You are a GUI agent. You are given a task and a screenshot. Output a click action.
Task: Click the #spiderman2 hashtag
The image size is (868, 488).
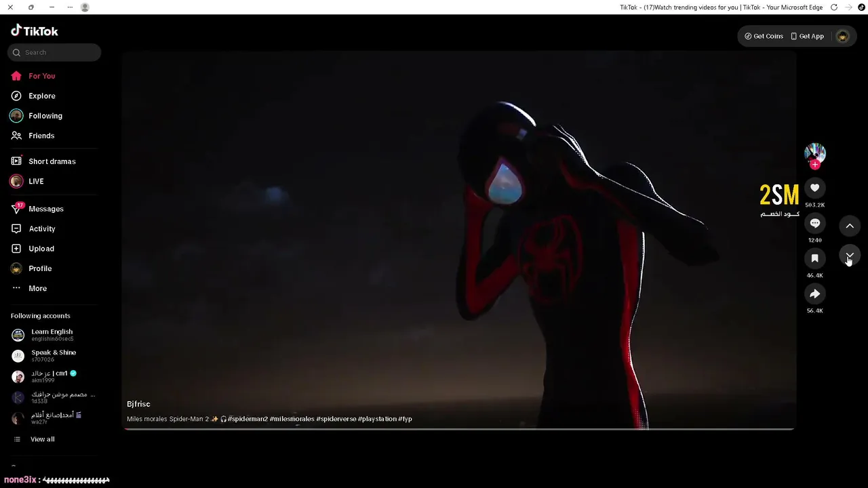[248, 419]
